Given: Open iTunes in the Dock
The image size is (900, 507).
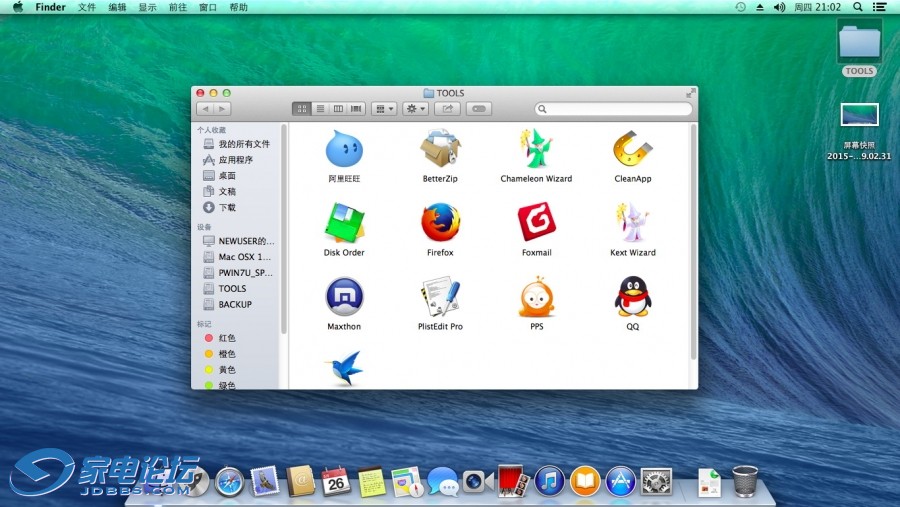Looking at the screenshot, I should coord(549,481).
